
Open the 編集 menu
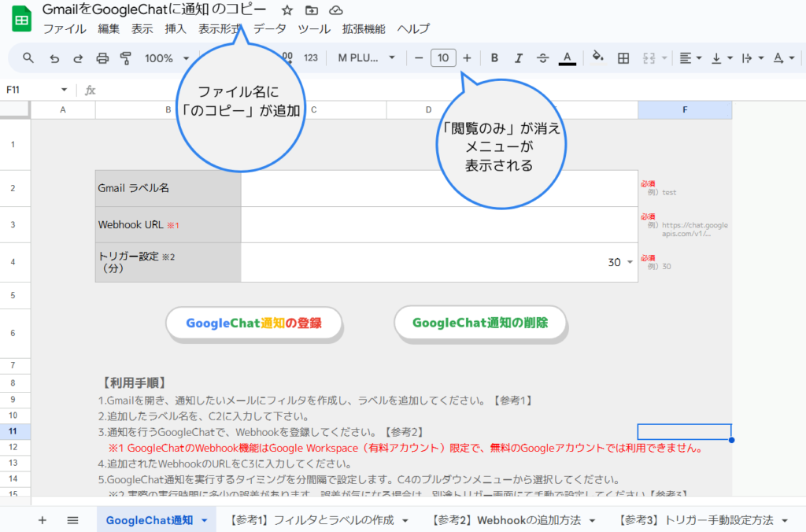109,29
